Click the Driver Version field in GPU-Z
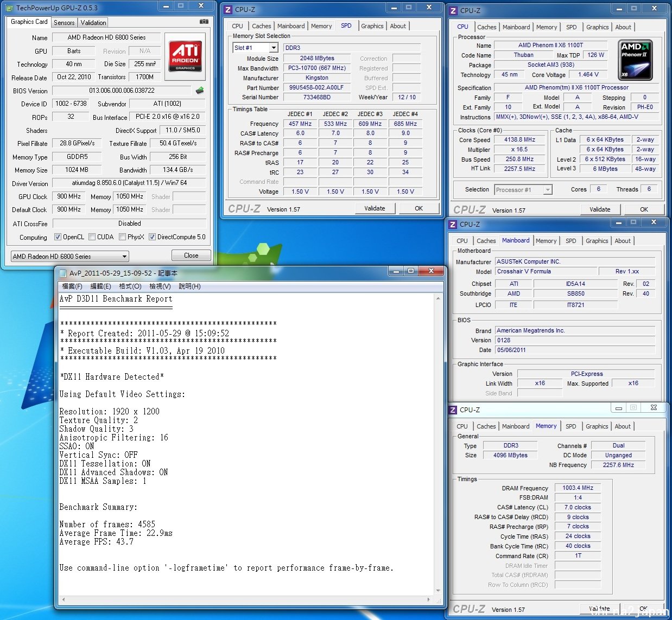 click(129, 183)
